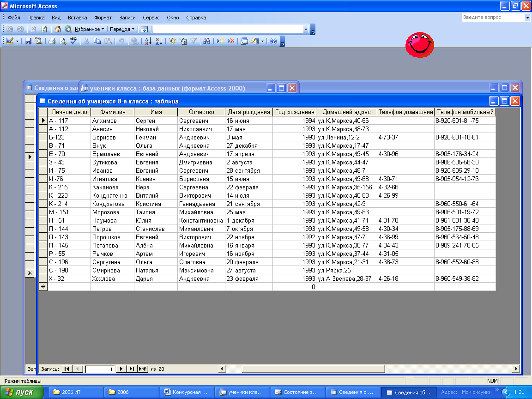
Task: Open the Сервис menu
Action: (151, 18)
